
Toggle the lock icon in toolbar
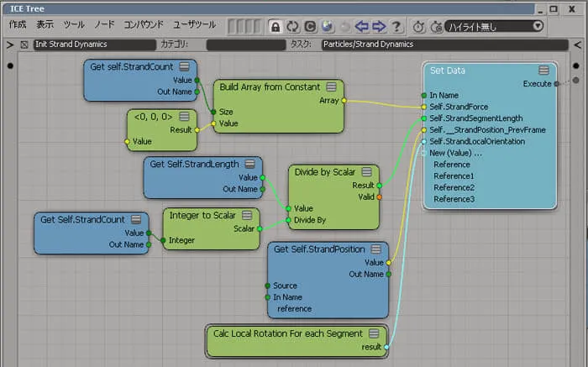point(276,27)
